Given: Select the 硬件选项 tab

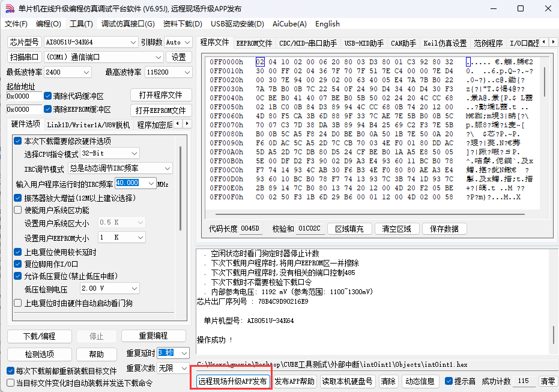Looking at the screenshot, I should (x=26, y=124).
